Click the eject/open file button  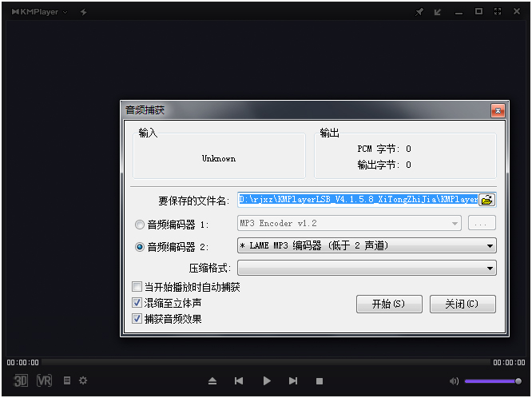212,381
